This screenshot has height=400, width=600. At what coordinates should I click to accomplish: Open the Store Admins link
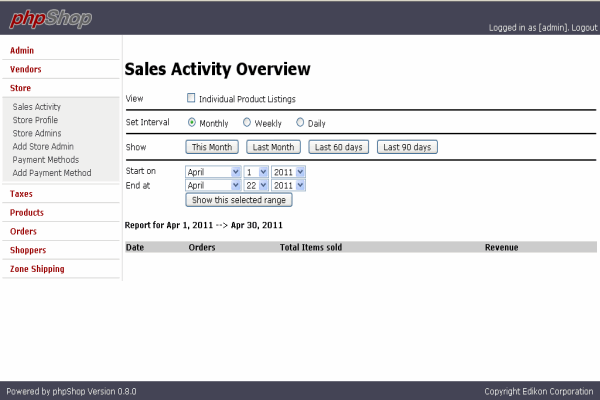point(37,133)
